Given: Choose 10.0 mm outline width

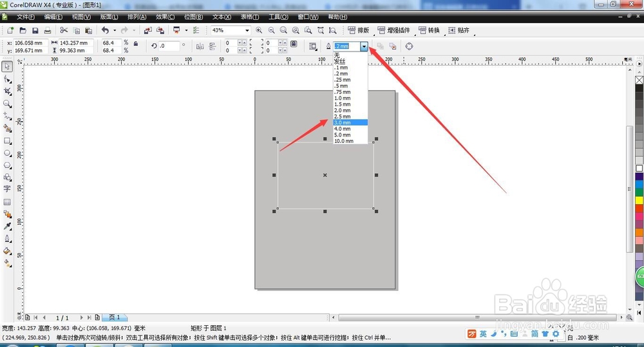Looking at the screenshot, I should [350, 141].
